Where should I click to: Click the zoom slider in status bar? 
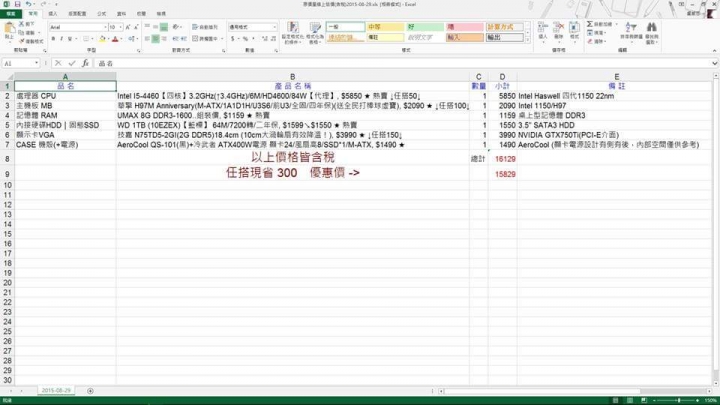679,400
